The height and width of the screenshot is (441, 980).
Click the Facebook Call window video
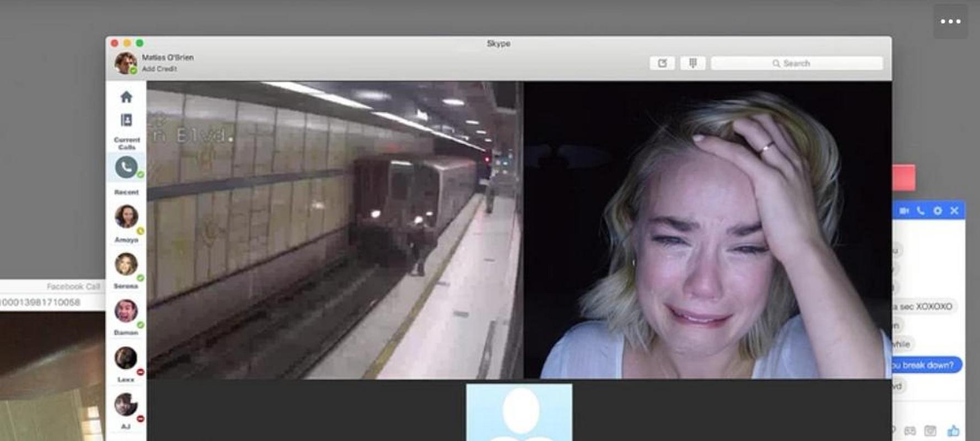pos(52,376)
